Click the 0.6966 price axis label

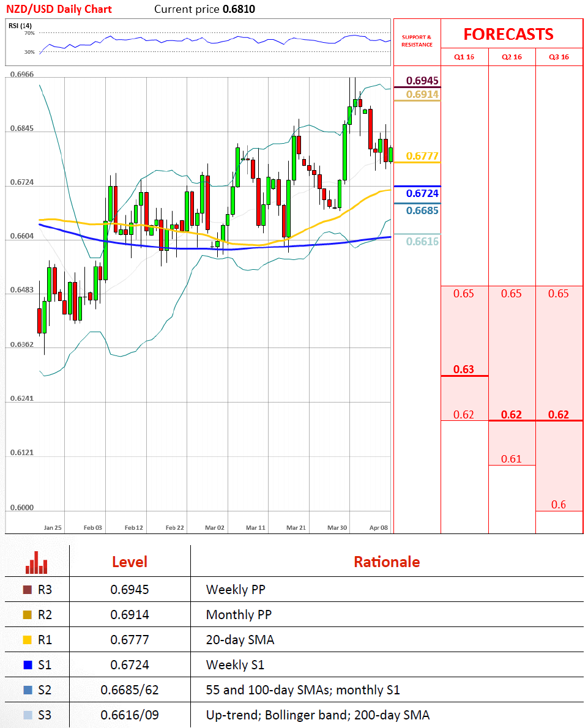22,74
